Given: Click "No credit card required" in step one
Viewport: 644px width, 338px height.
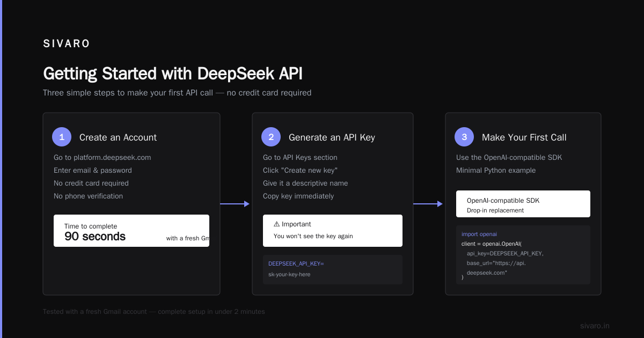Looking at the screenshot, I should point(91,183).
